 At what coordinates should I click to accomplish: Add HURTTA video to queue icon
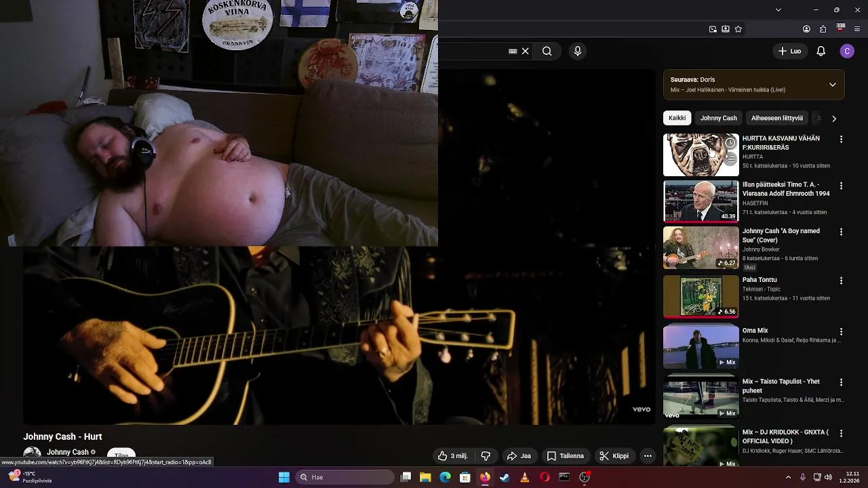pyautogui.click(x=730, y=159)
